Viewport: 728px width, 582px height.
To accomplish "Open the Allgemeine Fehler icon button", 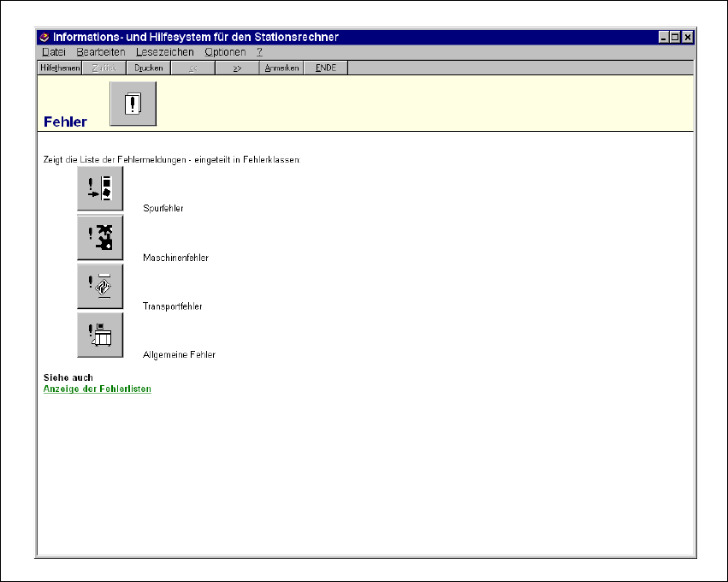I will (100, 335).
